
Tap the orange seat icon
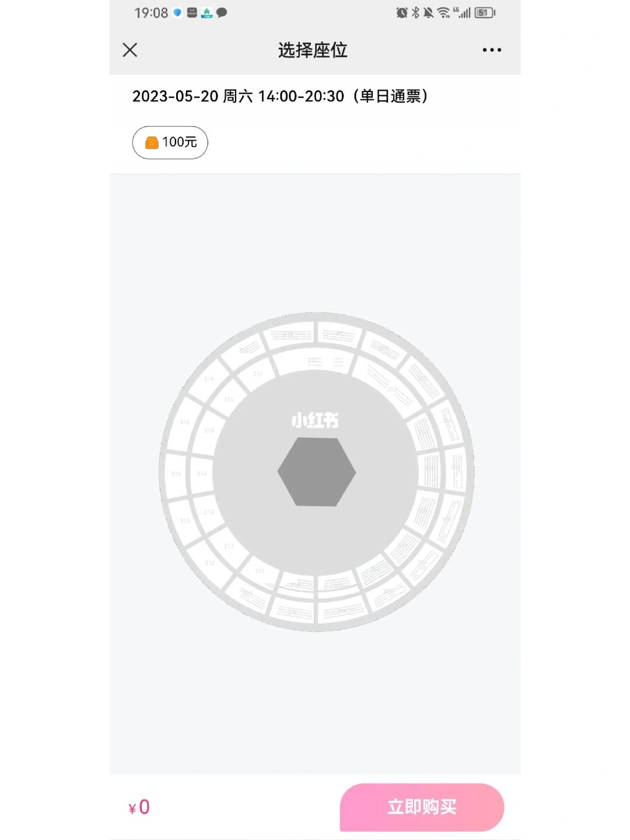(152, 142)
